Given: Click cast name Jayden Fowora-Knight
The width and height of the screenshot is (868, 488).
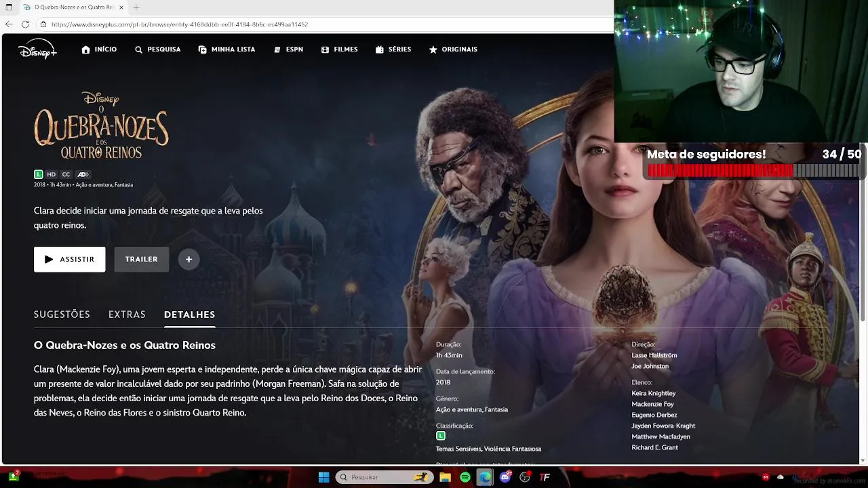Looking at the screenshot, I should click(664, 426).
